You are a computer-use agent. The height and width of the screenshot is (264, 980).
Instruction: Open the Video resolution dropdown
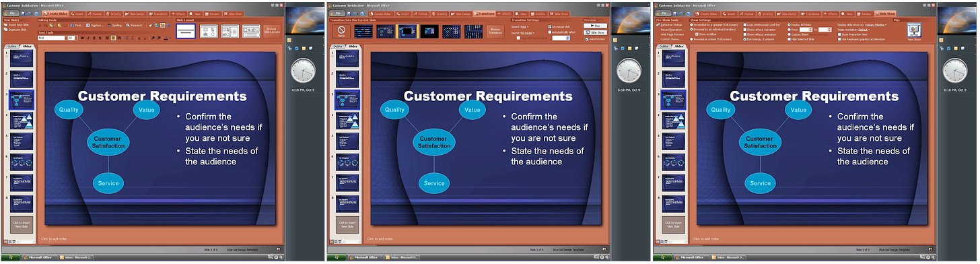865,30
